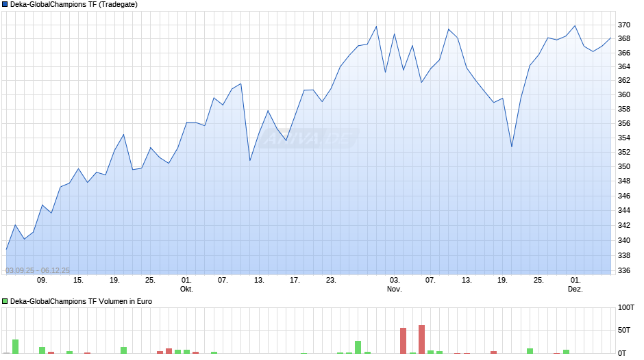This screenshot has height=360, width=644.
Task: Click the x-axis date label "25." in September
Action: 150,281
